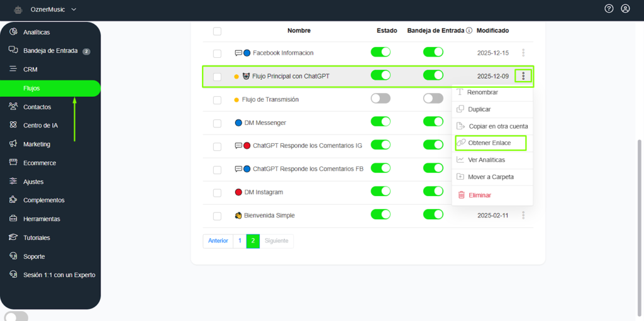This screenshot has height=321, width=644.
Task: Go to the Anterior page
Action: click(x=218, y=241)
